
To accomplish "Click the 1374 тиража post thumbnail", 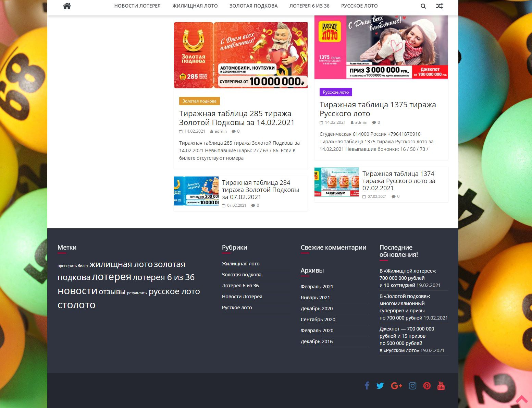I will tap(337, 182).
